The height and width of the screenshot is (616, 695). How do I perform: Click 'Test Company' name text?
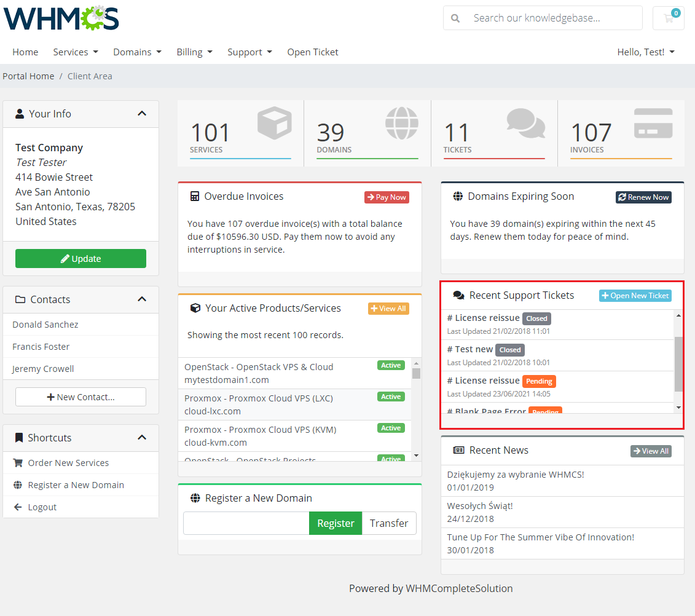click(x=49, y=148)
